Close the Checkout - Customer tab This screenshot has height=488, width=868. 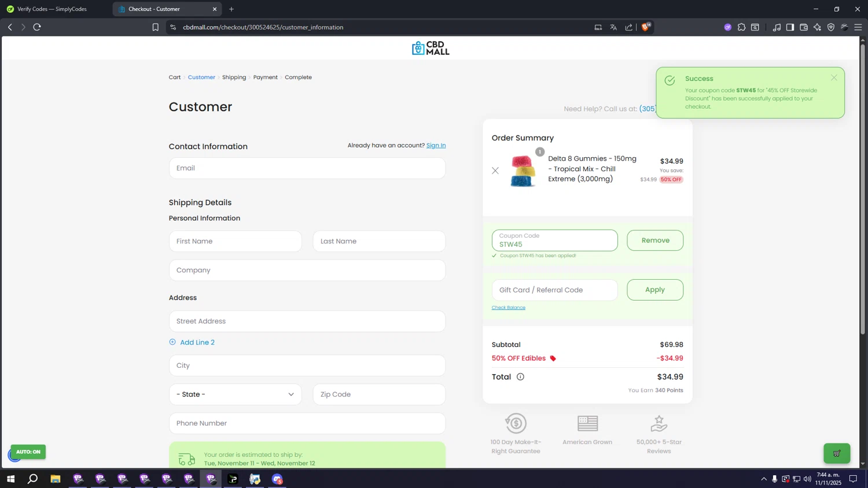[x=215, y=9]
